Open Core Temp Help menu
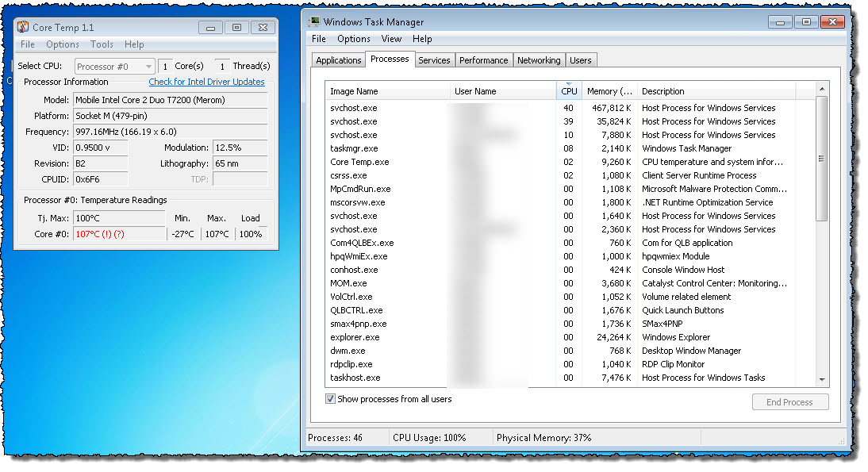This screenshot has height=472, width=868. (134, 44)
